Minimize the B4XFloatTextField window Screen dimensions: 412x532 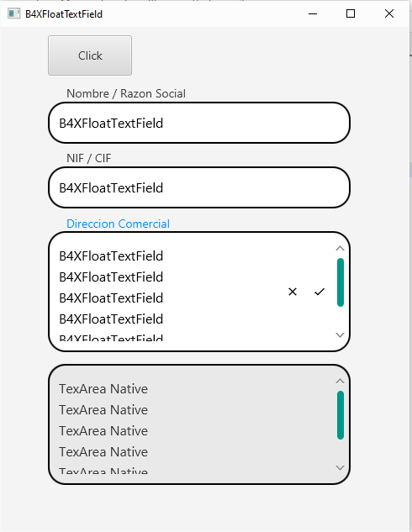[313, 13]
